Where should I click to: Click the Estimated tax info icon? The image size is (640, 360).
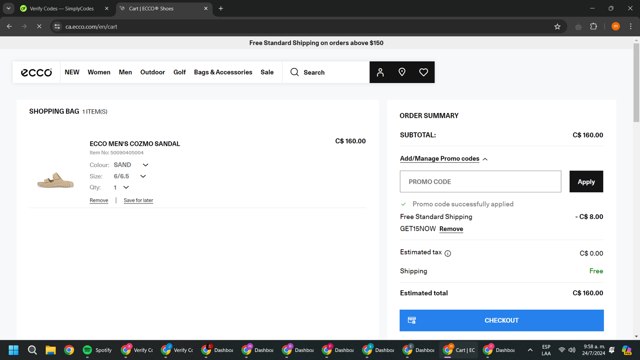pos(448,253)
